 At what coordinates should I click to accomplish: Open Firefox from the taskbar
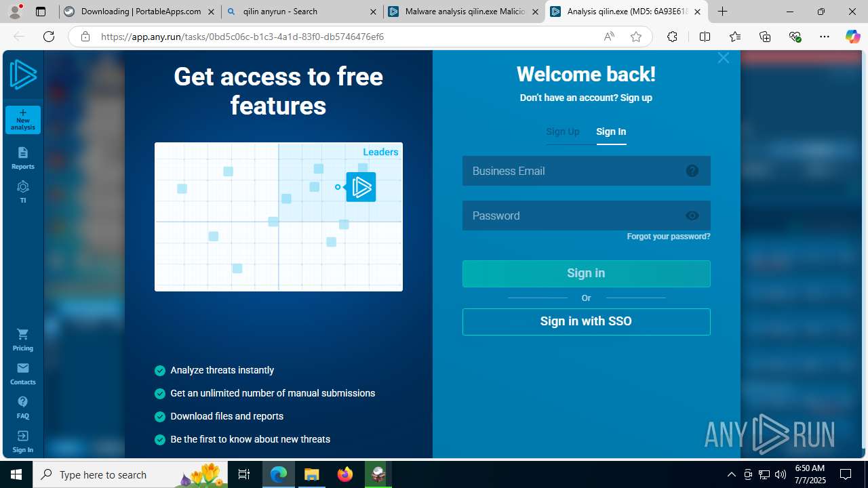(x=345, y=474)
